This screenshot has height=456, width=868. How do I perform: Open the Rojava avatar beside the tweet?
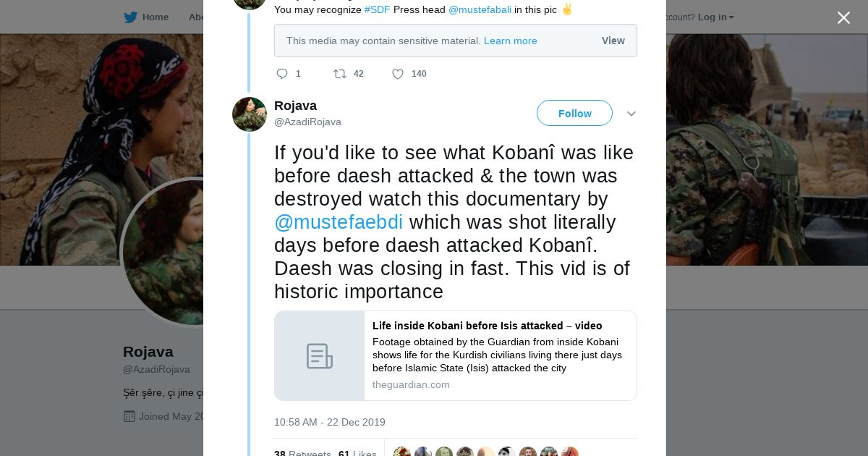pos(250,114)
